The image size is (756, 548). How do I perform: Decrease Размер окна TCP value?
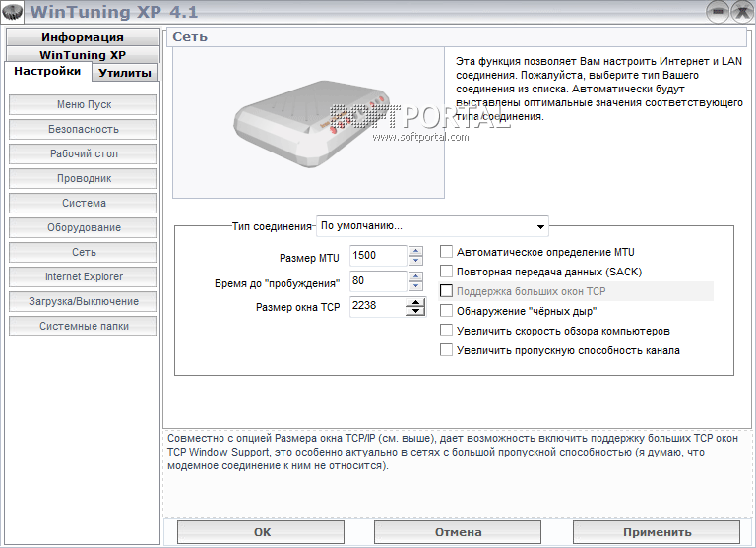click(415, 311)
